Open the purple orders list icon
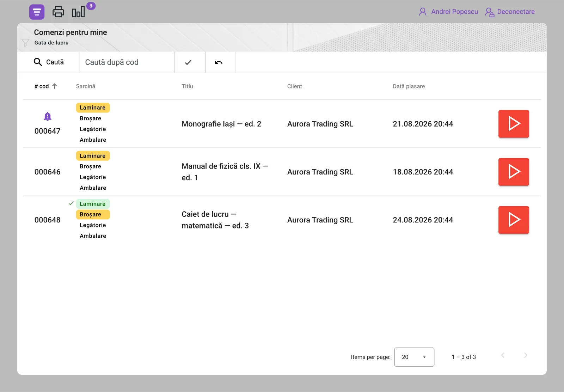Screen dimensions: 564x392 point(37,12)
